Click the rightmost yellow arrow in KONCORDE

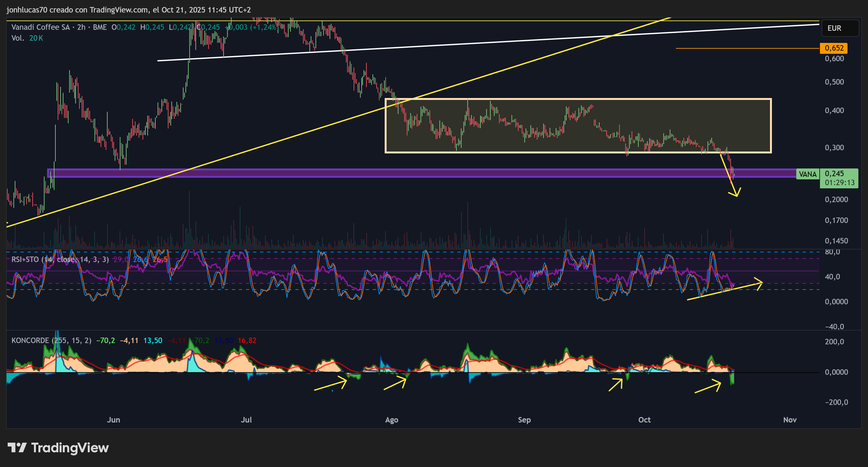tap(708, 387)
